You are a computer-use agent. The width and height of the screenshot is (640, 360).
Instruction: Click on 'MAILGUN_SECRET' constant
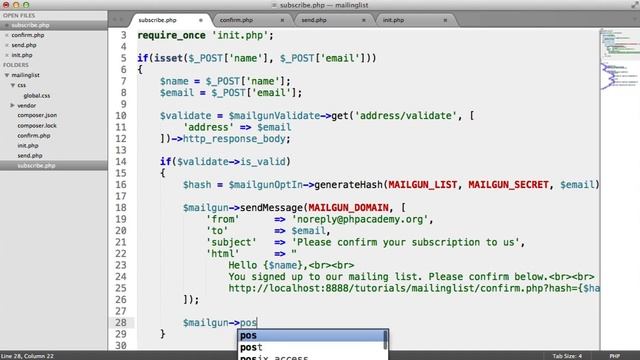tap(508, 185)
